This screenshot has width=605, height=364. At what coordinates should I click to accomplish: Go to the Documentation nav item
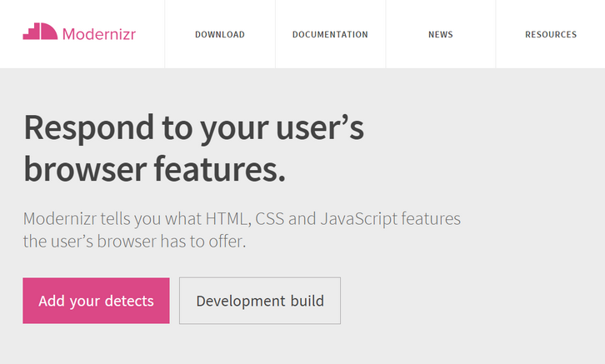click(x=330, y=35)
